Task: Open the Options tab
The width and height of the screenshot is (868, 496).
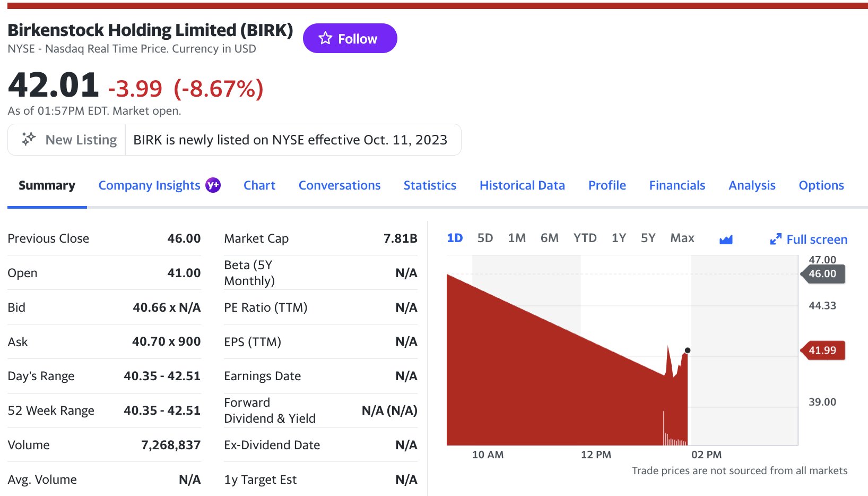Action: [x=821, y=185]
